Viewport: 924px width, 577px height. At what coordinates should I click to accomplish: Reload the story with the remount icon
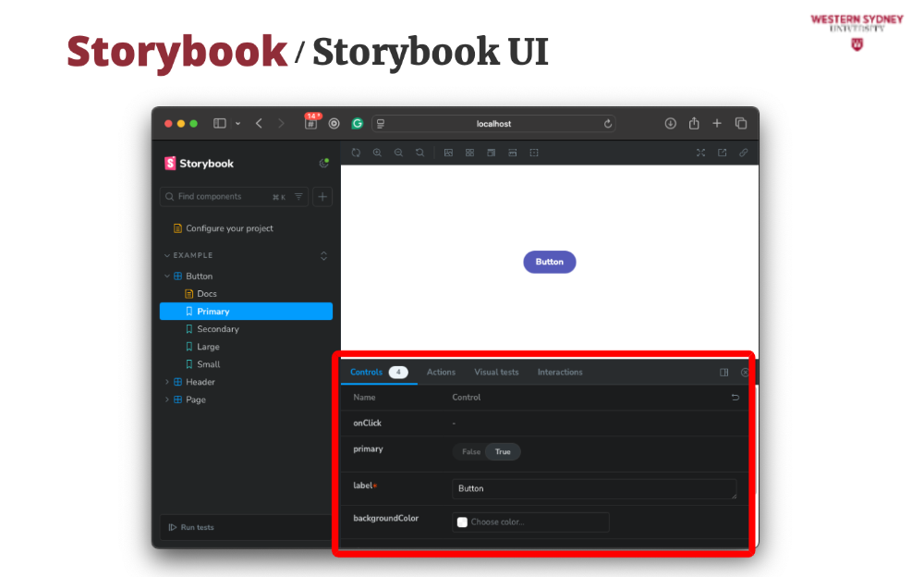coord(356,153)
